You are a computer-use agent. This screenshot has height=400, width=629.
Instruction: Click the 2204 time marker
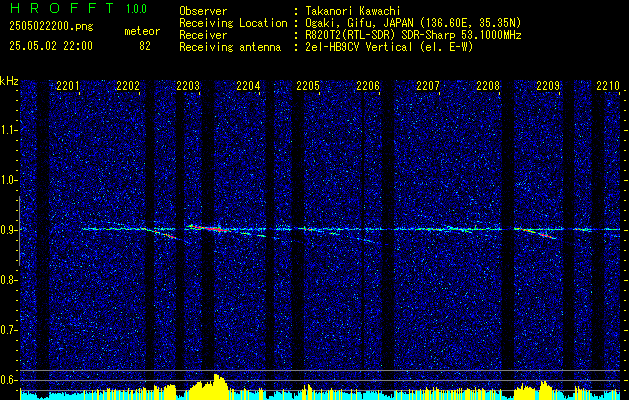click(248, 85)
